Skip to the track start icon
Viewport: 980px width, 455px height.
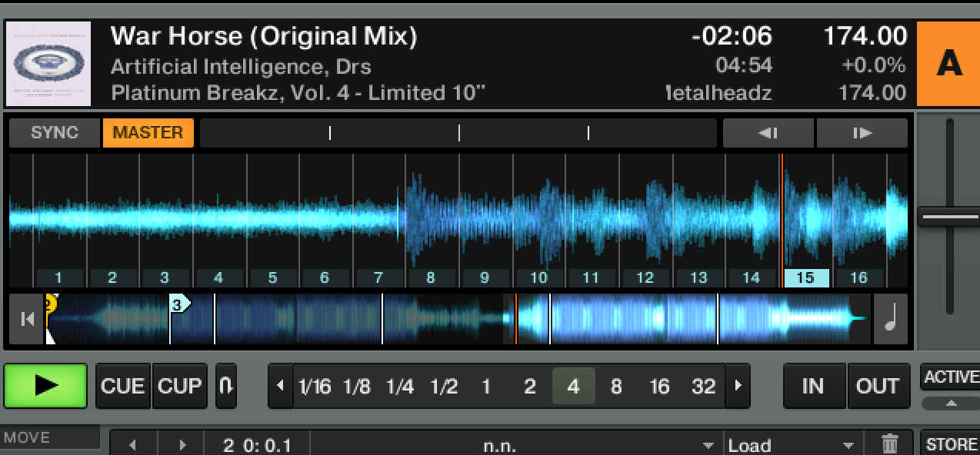[x=28, y=319]
